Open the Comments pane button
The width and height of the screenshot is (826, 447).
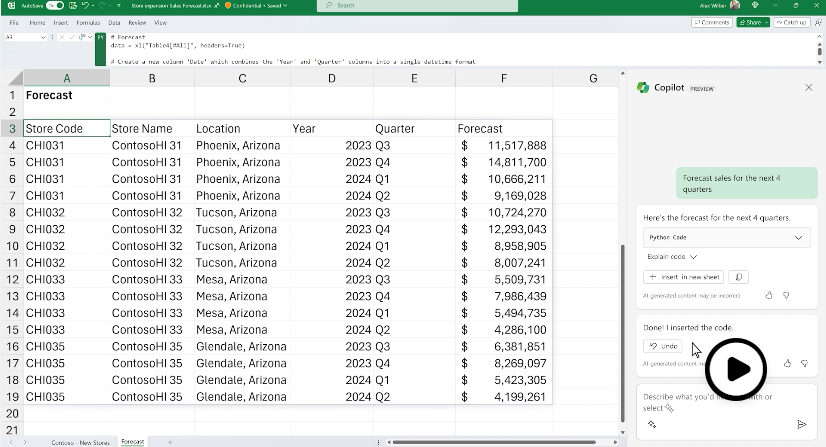712,23
